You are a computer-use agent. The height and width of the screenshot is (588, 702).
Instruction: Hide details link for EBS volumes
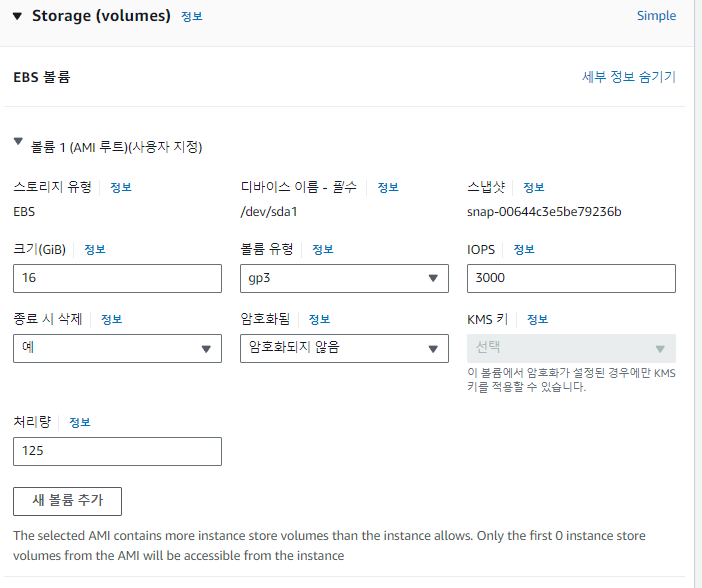(629, 77)
